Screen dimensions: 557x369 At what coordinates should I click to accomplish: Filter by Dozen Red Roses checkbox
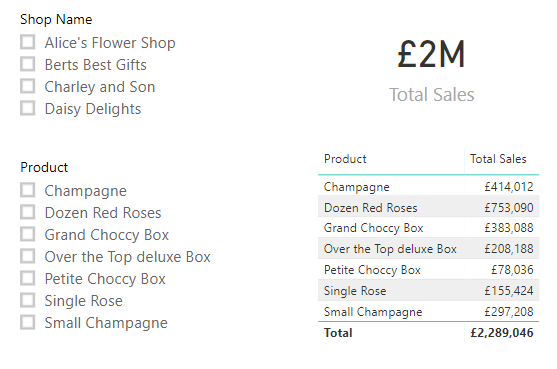[27, 212]
